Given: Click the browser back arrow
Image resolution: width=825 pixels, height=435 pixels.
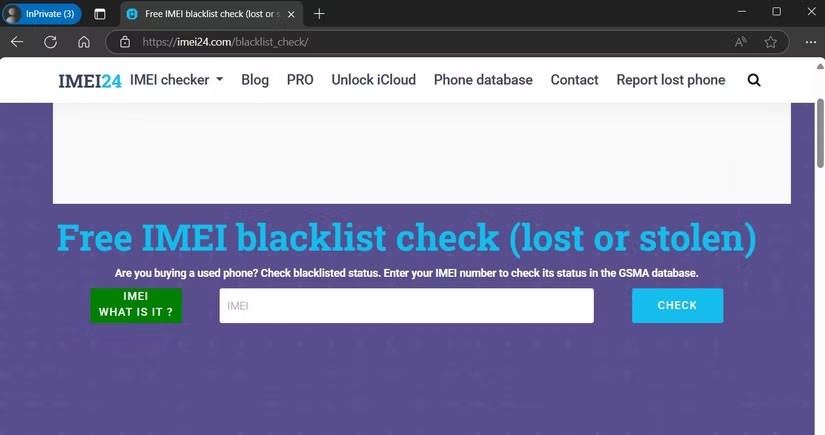Looking at the screenshot, I should (x=17, y=42).
